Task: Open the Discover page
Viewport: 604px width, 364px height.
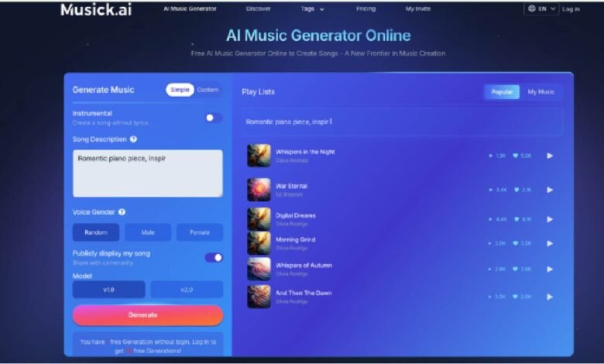Action: 259,9
